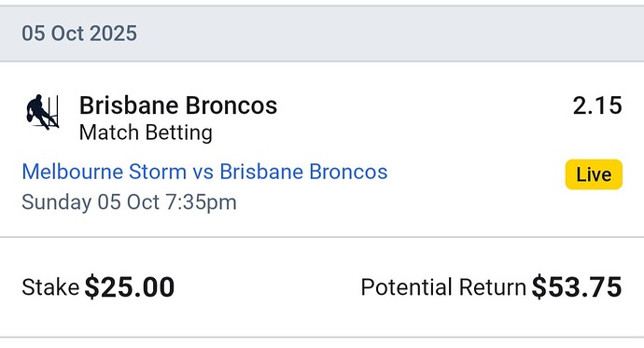Viewport: 644px width, 348px height.
Task: Select the Brisbane Broncos bet title
Action: [x=178, y=105]
